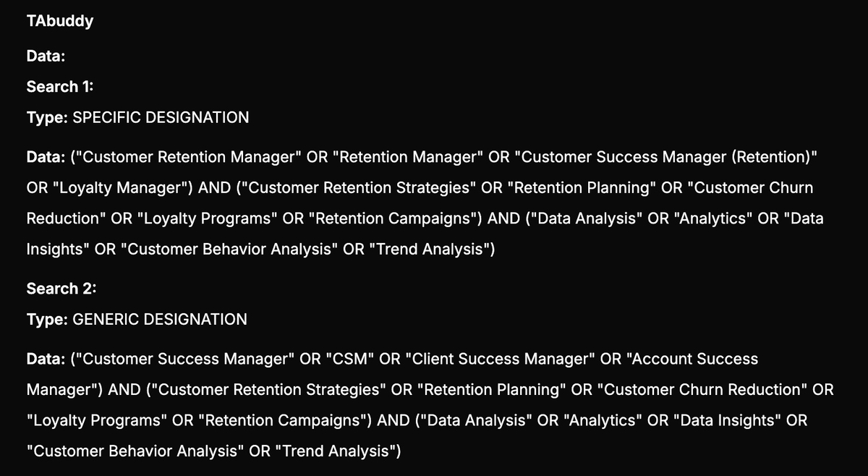Click "Customer Churn Reduction" in Search 2

tap(704, 390)
